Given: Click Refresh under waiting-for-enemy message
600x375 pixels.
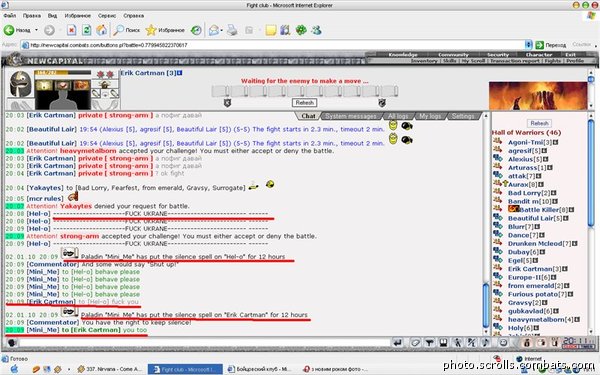Looking at the screenshot, I should pyautogui.click(x=305, y=103).
